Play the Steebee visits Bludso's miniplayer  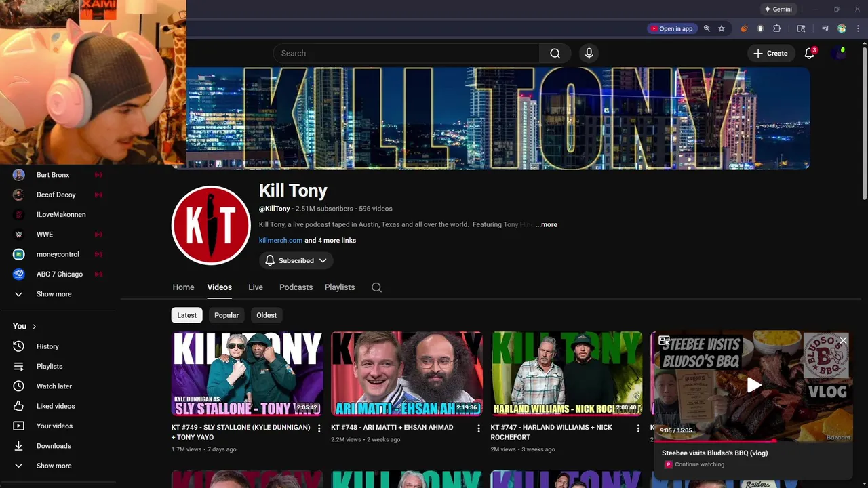tap(754, 385)
